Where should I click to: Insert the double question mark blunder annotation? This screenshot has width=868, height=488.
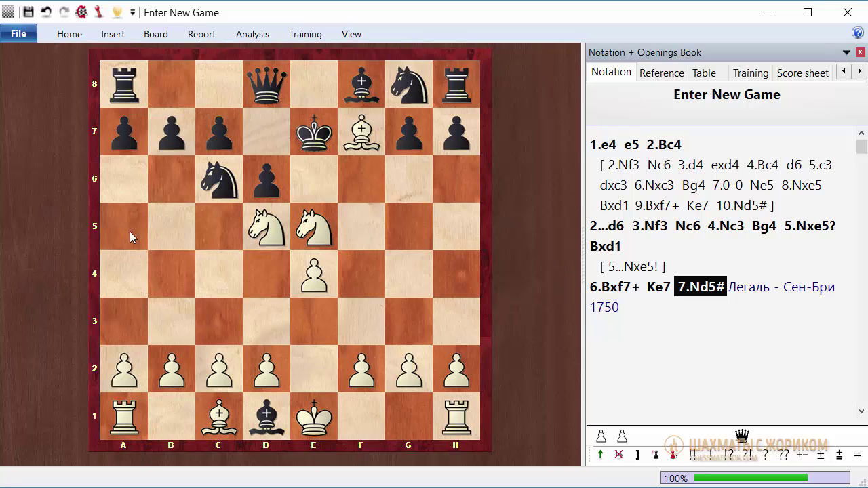pos(783,455)
